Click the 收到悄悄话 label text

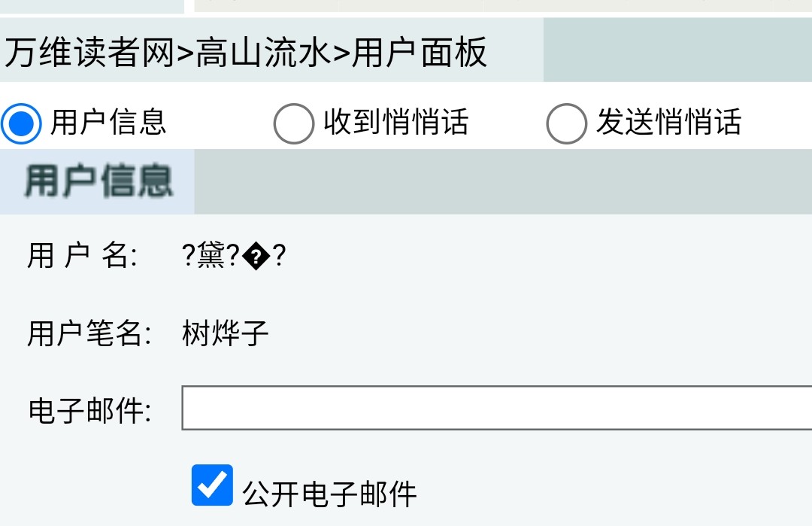coord(396,123)
